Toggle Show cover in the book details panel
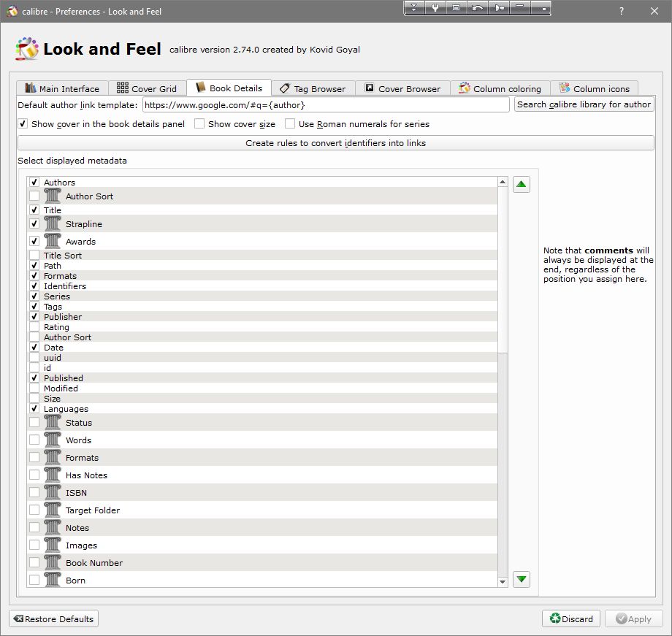This screenshot has height=636, width=672. coord(23,124)
